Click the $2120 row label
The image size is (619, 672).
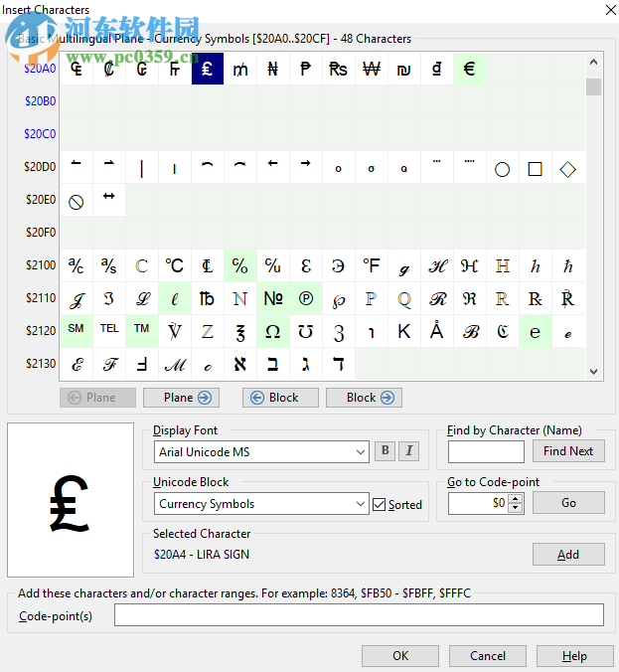click(41, 331)
